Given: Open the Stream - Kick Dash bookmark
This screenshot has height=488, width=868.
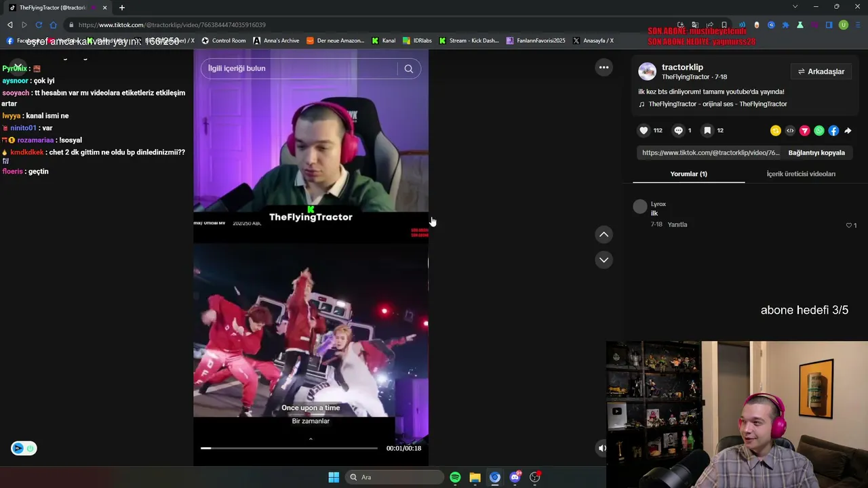Looking at the screenshot, I should 469,41.
